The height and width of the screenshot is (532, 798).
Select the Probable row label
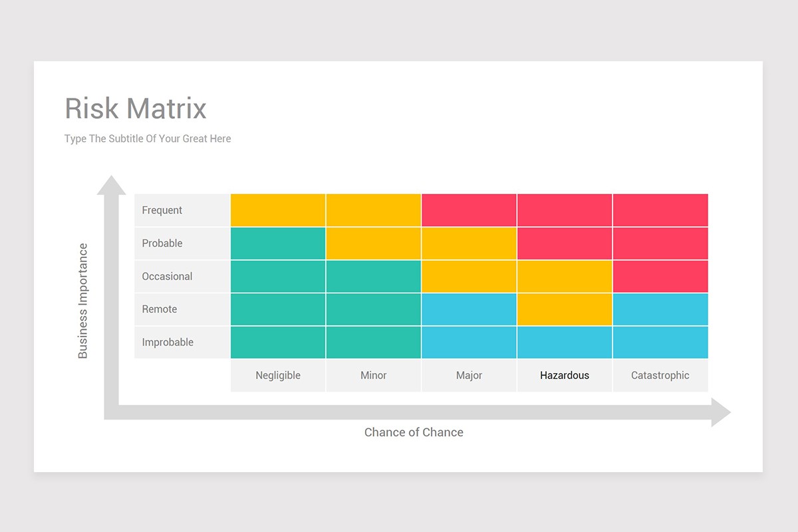point(162,243)
